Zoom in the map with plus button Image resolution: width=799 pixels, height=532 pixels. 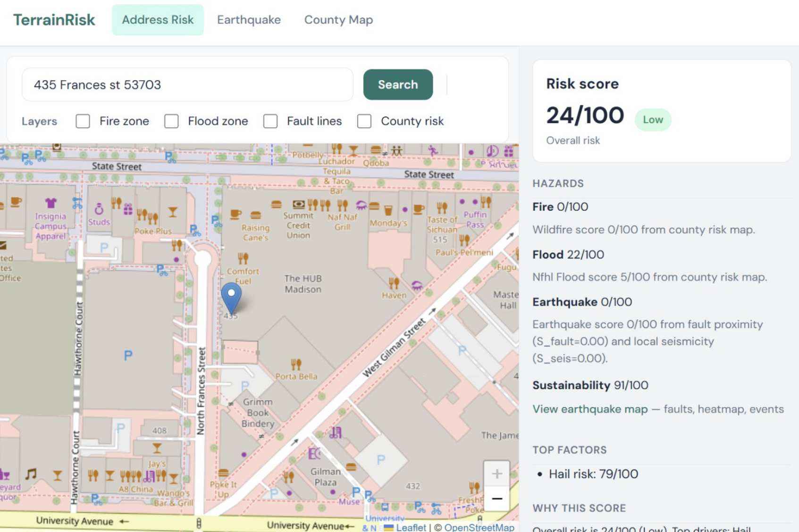point(496,474)
